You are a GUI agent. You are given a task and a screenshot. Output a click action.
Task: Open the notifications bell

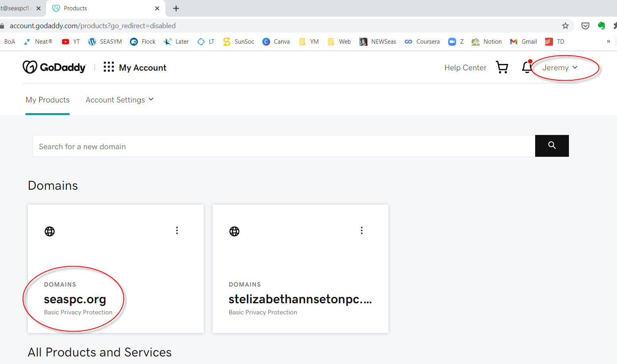coord(527,67)
